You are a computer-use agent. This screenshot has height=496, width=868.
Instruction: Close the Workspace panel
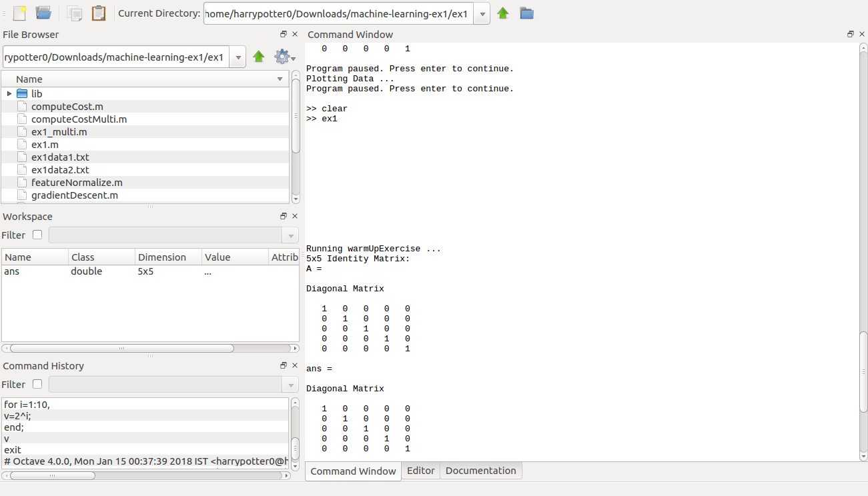tap(295, 216)
